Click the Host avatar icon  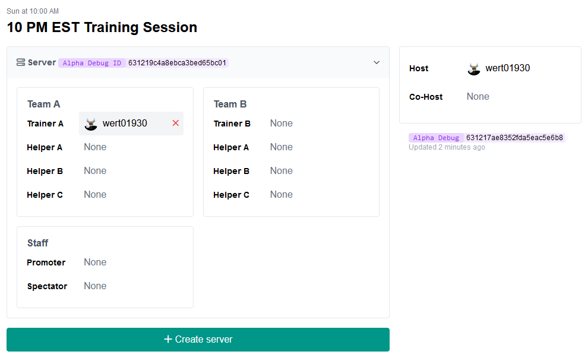[x=474, y=68]
